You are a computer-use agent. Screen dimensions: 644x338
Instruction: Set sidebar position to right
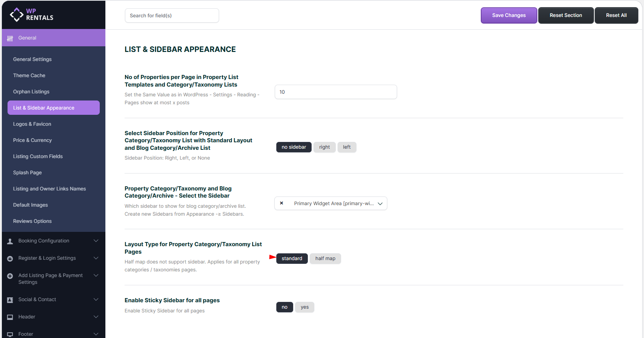pos(324,147)
